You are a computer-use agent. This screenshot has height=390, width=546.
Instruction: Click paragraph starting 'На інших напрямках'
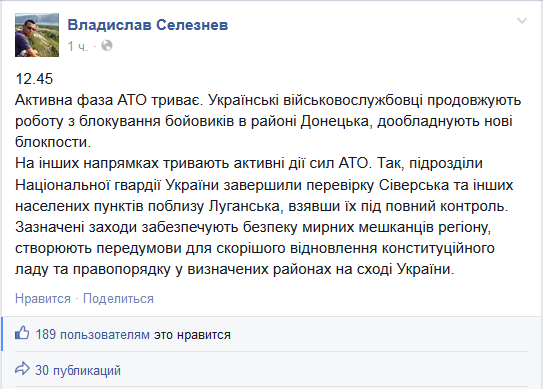[264, 185]
